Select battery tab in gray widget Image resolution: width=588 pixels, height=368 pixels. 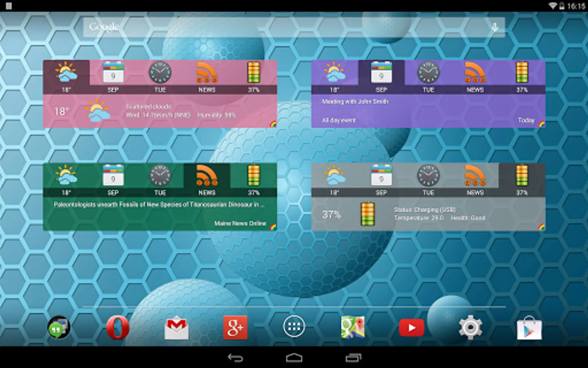522,180
